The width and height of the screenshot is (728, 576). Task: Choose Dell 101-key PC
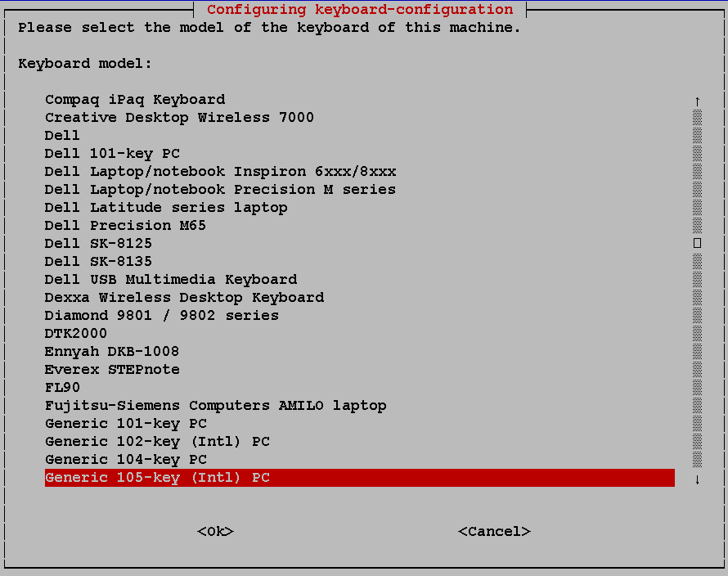click(x=112, y=153)
